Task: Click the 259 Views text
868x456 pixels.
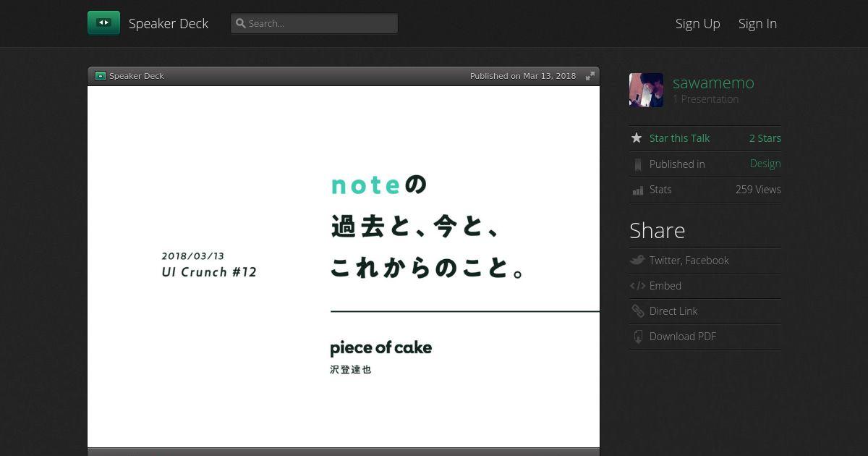Action: pyautogui.click(x=758, y=190)
